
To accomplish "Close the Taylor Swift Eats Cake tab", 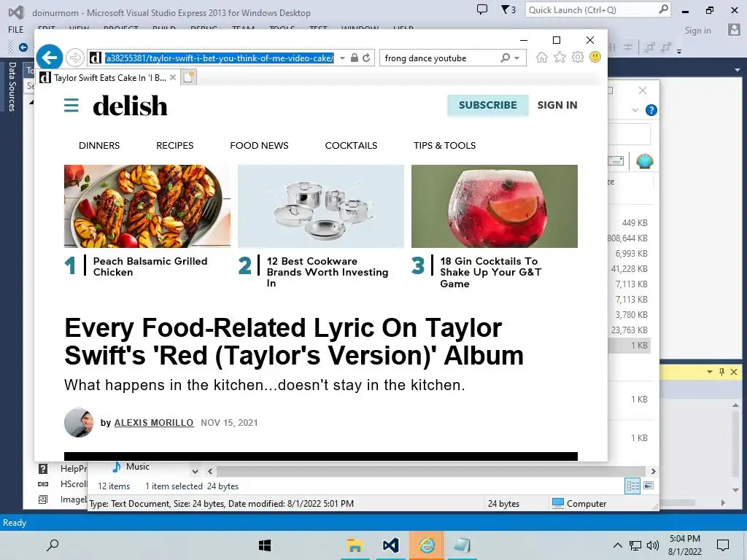I will tap(172, 77).
